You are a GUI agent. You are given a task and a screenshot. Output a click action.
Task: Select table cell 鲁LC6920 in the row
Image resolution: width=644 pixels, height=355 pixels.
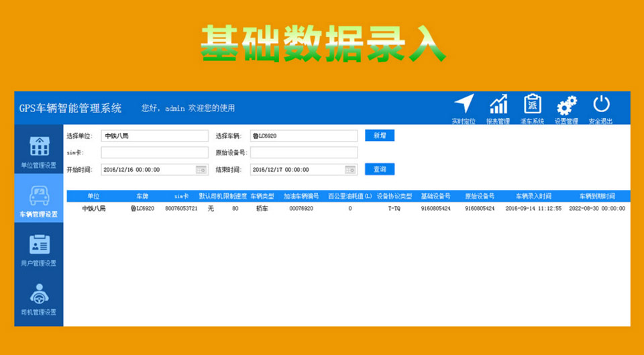[x=142, y=209]
